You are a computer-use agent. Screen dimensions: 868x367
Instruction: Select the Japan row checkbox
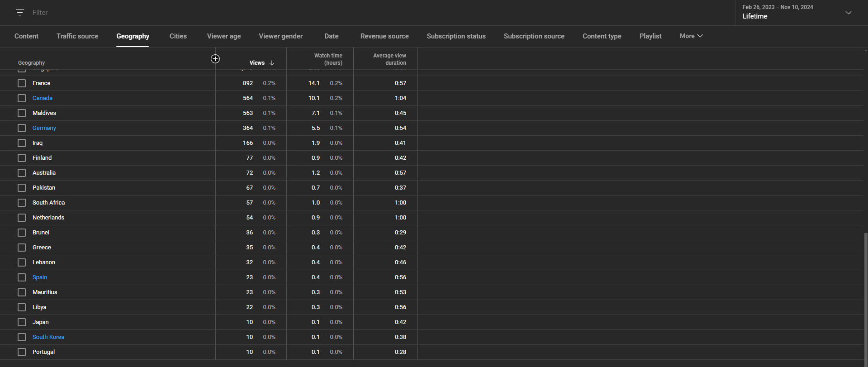[22, 322]
